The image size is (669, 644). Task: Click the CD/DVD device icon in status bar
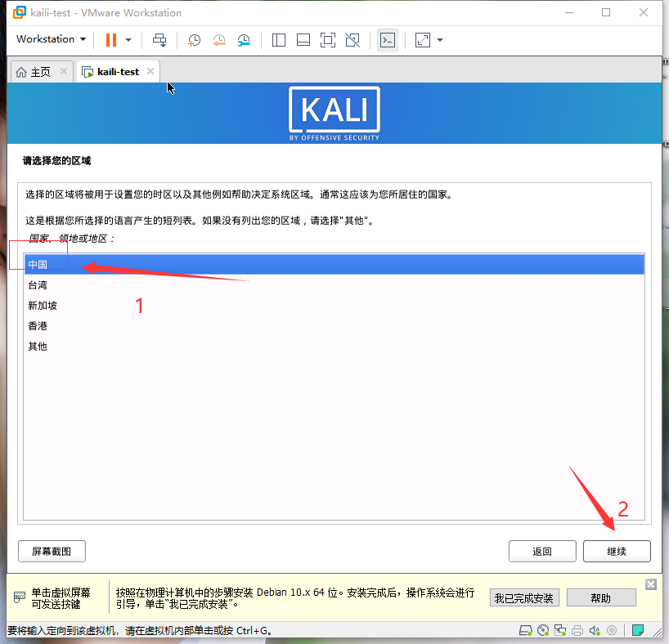tap(543, 630)
